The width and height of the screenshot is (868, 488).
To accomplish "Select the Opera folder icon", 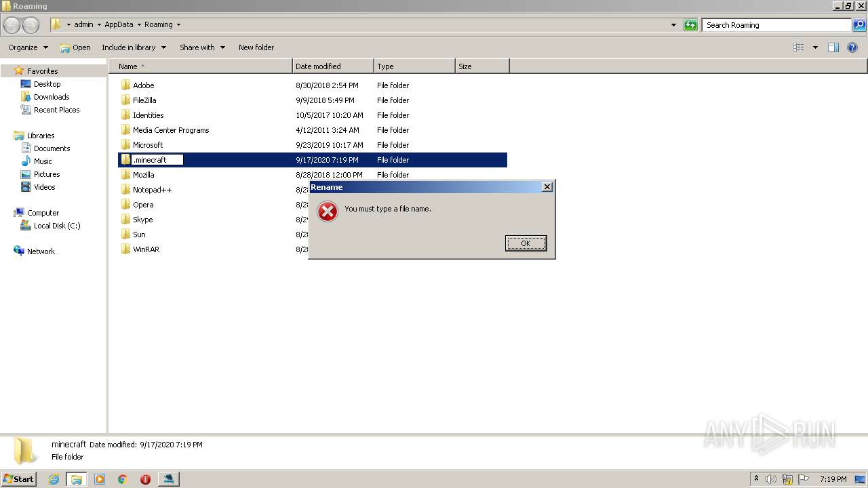I will pos(125,205).
